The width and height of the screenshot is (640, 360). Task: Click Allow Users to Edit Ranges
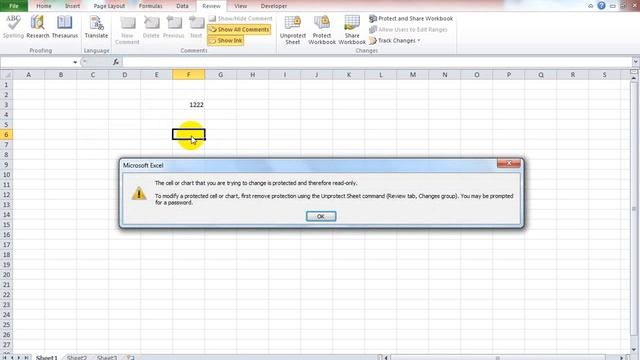(408, 29)
